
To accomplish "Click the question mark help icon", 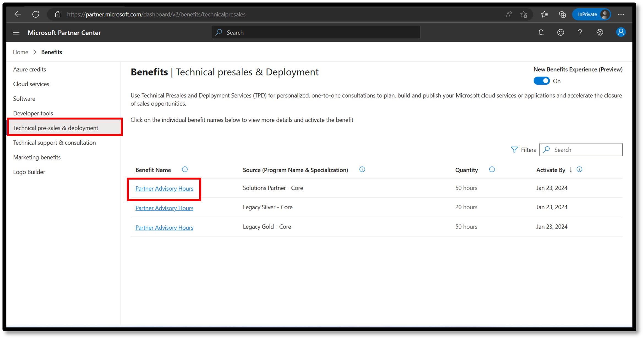I will click(580, 32).
